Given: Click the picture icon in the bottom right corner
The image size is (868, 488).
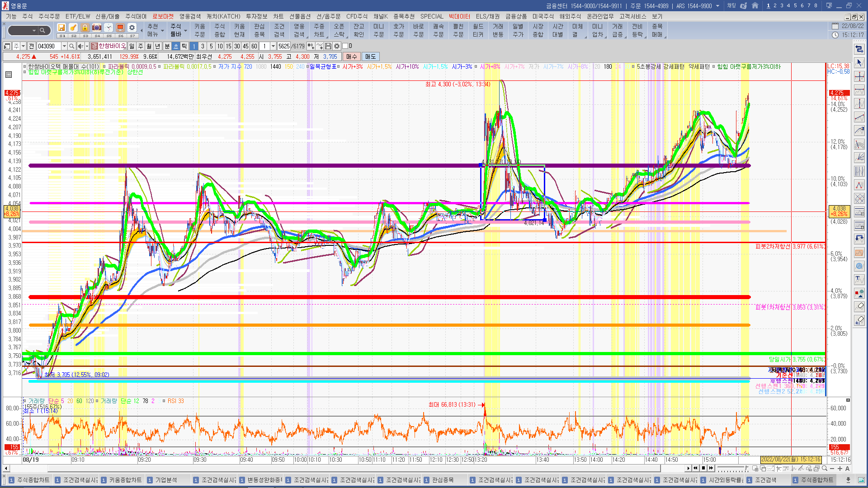Looking at the screenshot, I should pos(861,480).
